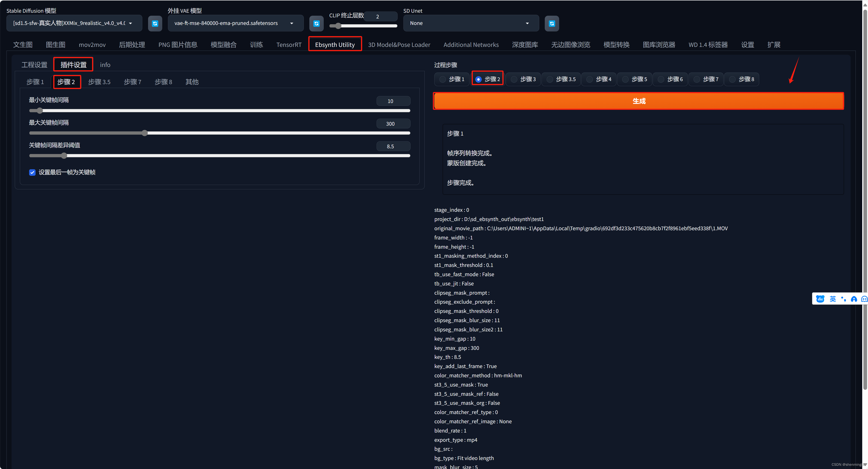This screenshot has width=868, height=469.
Task: Click 关键帧间隔差异阈值 value field showing 8.5
Action: click(393, 146)
